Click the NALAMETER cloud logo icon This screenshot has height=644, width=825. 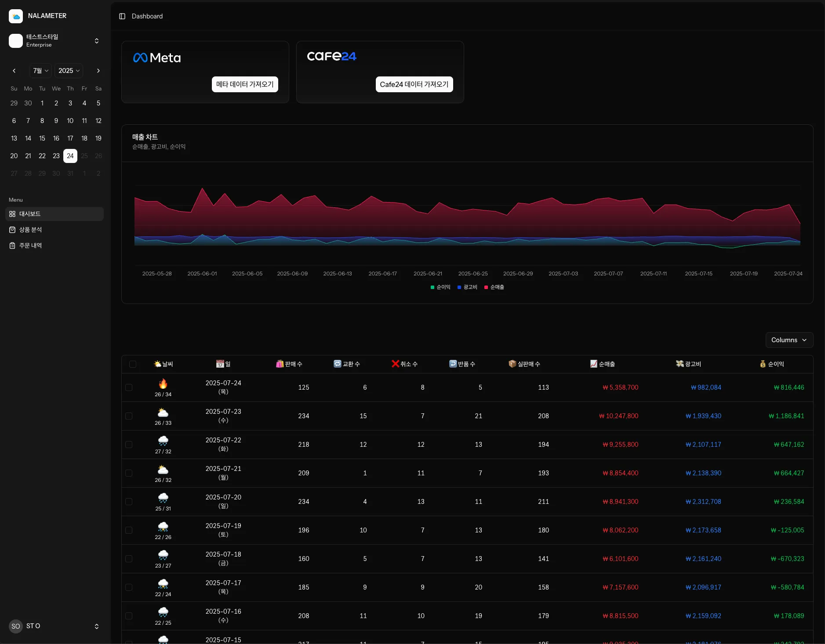[x=16, y=16]
